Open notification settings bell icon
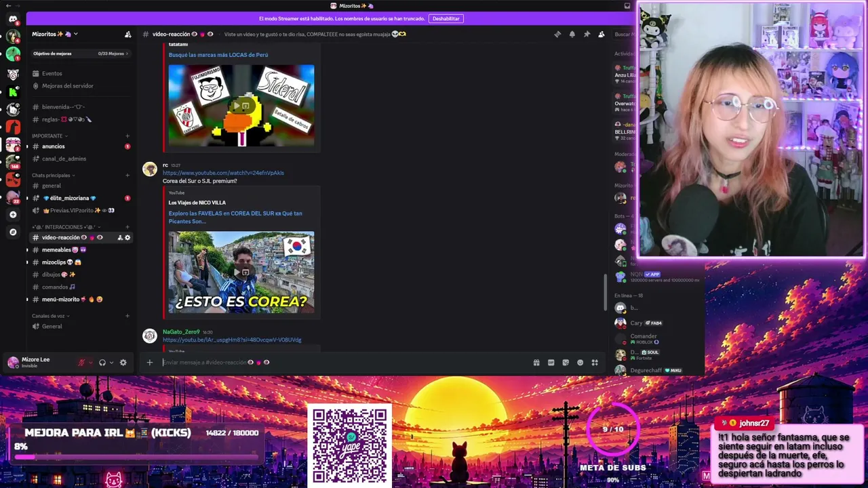The height and width of the screenshot is (488, 868). point(572,34)
